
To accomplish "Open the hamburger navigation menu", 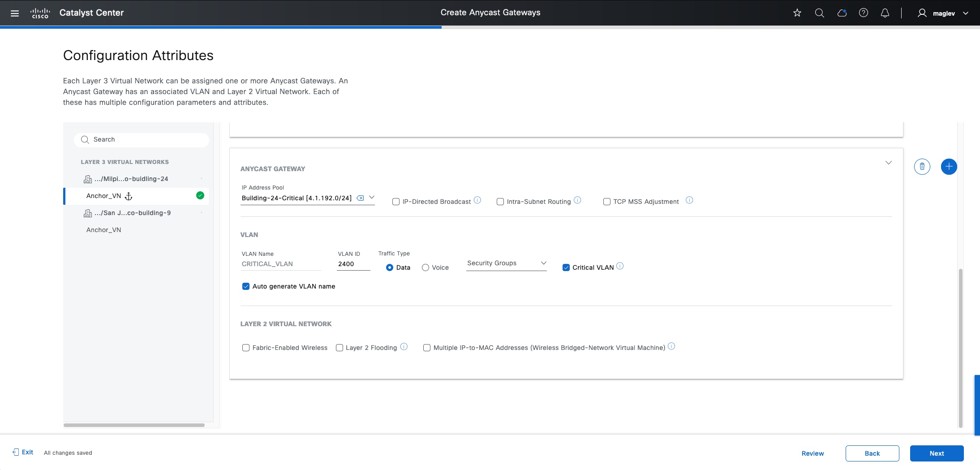I will click(x=15, y=13).
